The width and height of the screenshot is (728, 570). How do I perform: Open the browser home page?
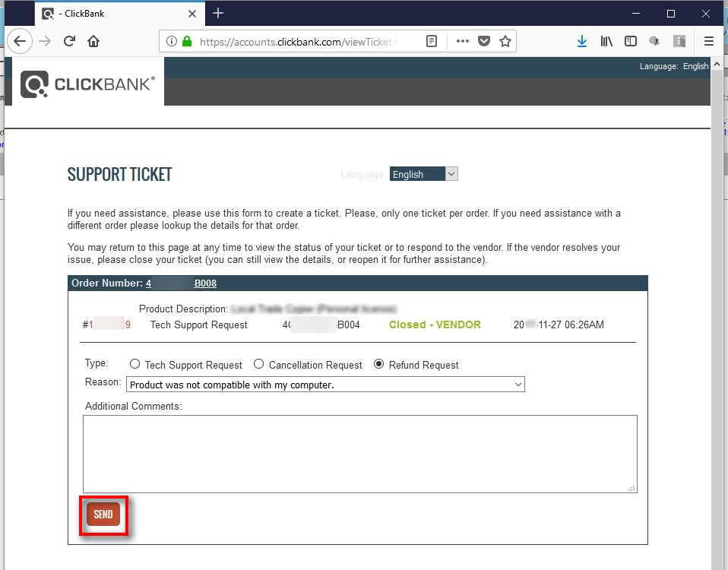[93, 41]
